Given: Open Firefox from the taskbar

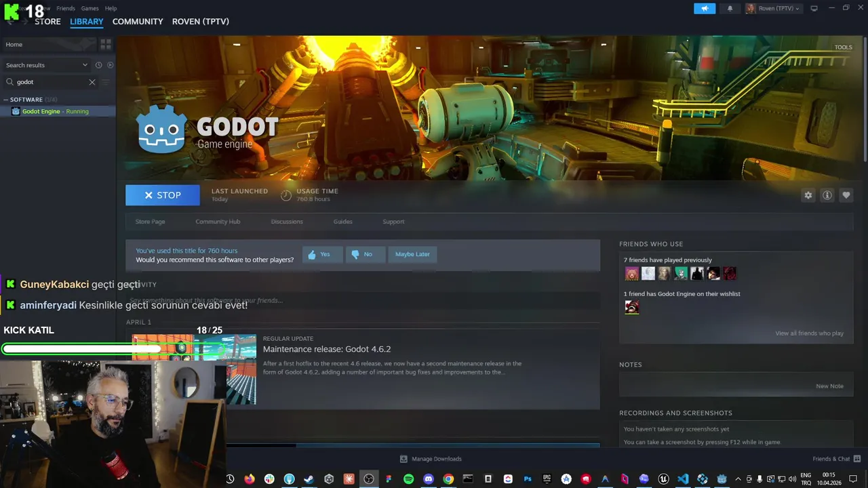Looking at the screenshot, I should pos(250,479).
